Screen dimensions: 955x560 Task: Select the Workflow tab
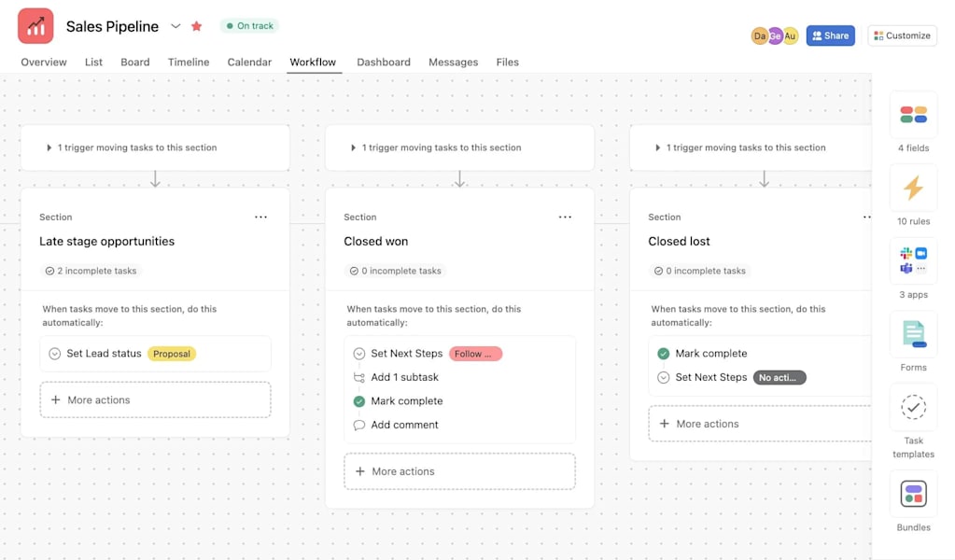(313, 63)
